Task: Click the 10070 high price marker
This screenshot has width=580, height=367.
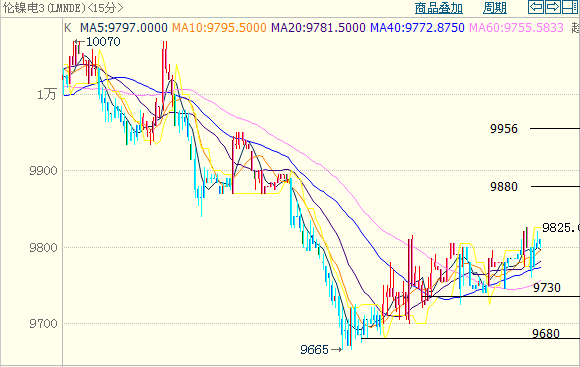Action: pyautogui.click(x=103, y=42)
